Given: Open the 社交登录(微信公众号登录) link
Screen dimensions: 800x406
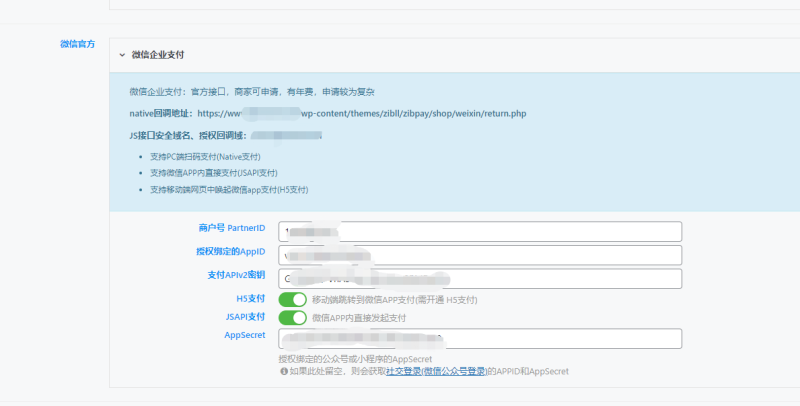Looking at the screenshot, I should click(x=437, y=371).
